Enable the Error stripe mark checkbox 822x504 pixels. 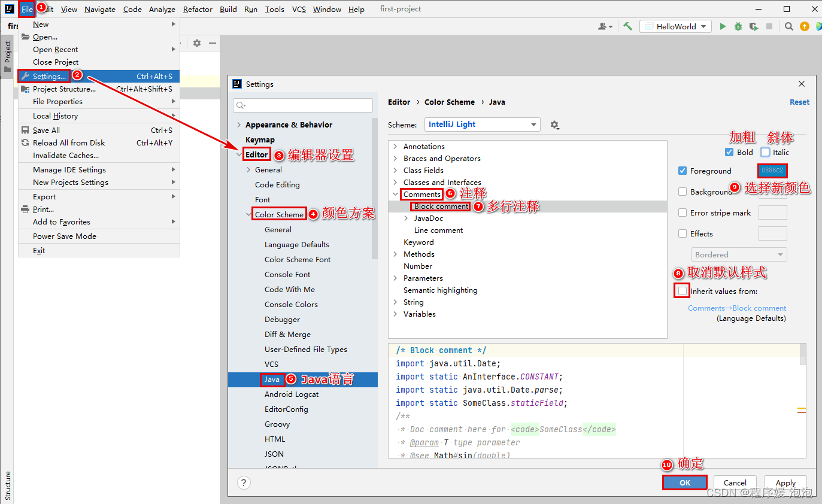pyautogui.click(x=683, y=212)
